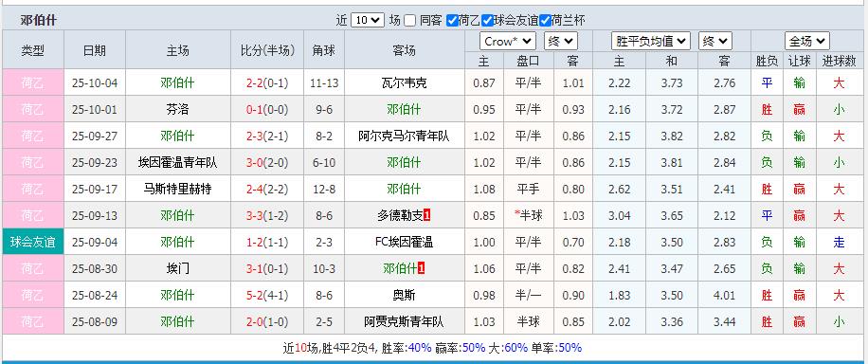Screen dimensions: 868x364
Task: Open 多德勒支 team link
Action: pos(400,216)
